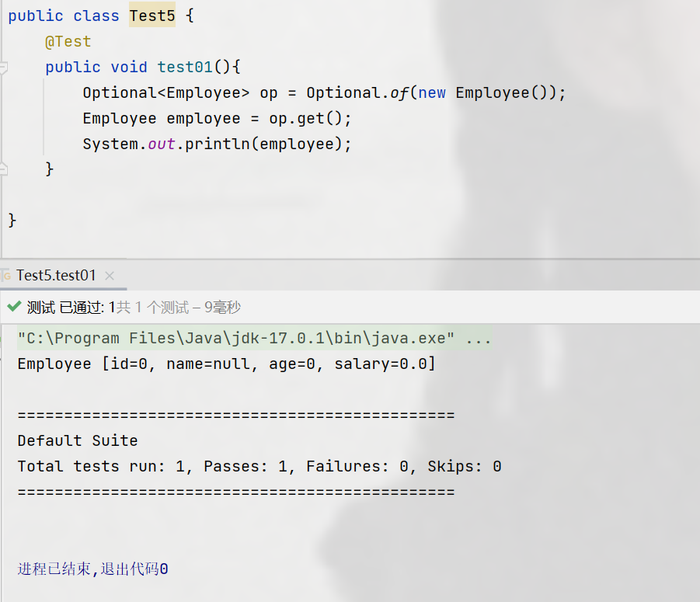Click the 'Default Suite' console line
This screenshot has width=700, height=602.
pos(78,441)
